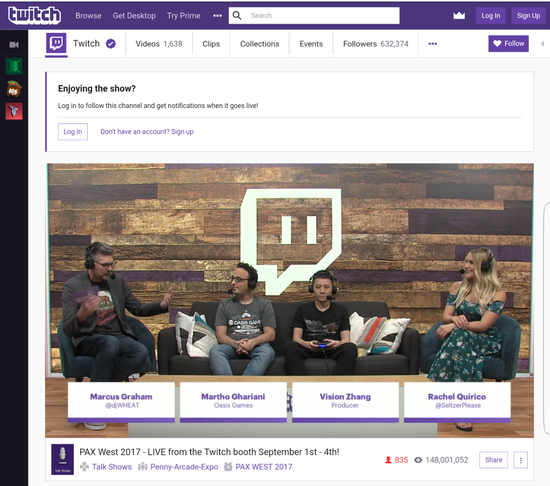Click the search magnifier icon

click(x=237, y=15)
